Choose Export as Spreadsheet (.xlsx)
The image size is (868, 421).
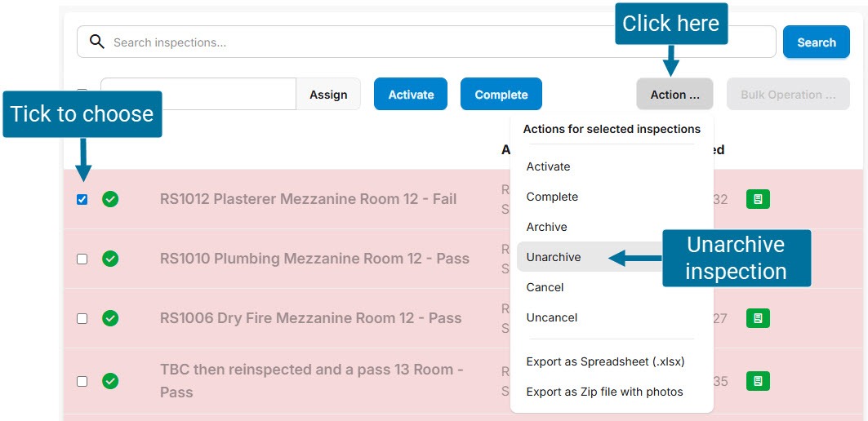point(605,361)
